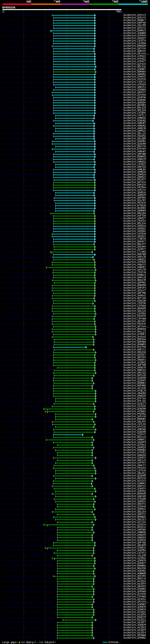
Task: Select the cyan ~100% identity legend segment
Action: coord(133,4)
